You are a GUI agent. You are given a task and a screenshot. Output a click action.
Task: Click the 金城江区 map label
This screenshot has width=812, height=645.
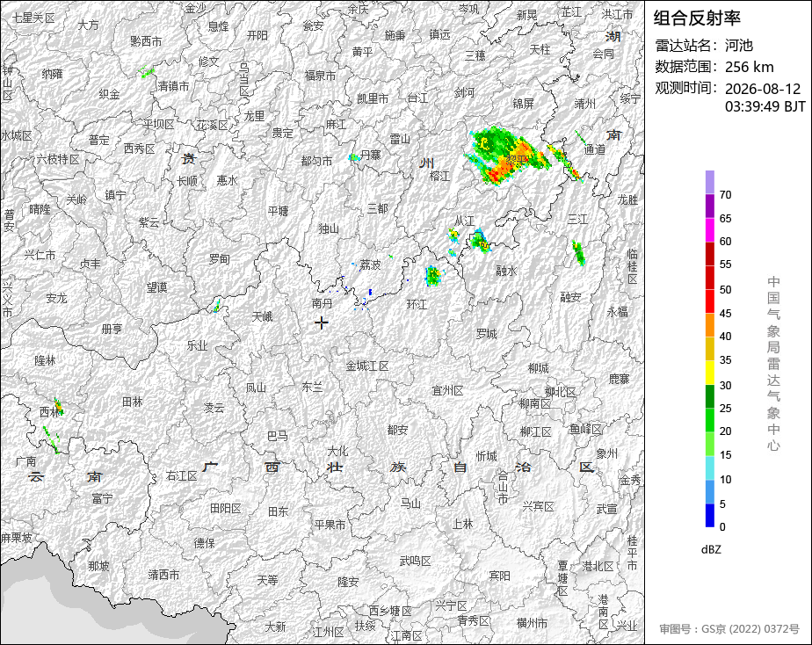(x=367, y=366)
